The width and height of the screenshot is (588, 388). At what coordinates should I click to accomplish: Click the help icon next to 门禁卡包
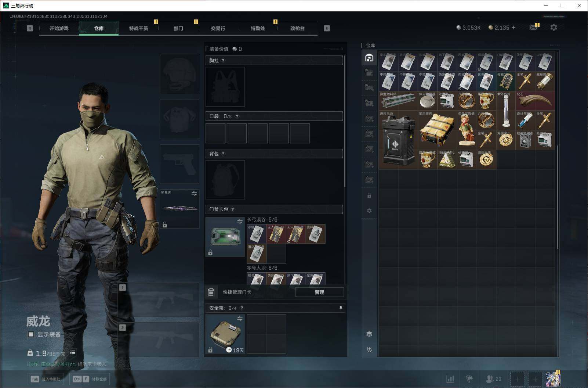[232, 209]
